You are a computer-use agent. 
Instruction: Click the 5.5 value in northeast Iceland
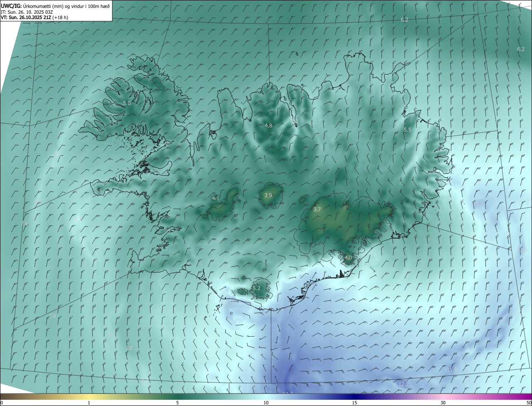407,130
